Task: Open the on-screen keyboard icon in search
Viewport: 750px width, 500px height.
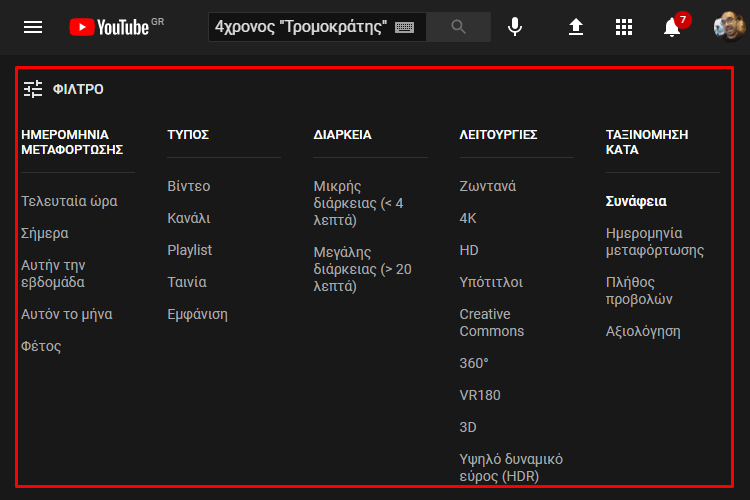Action: (x=404, y=28)
